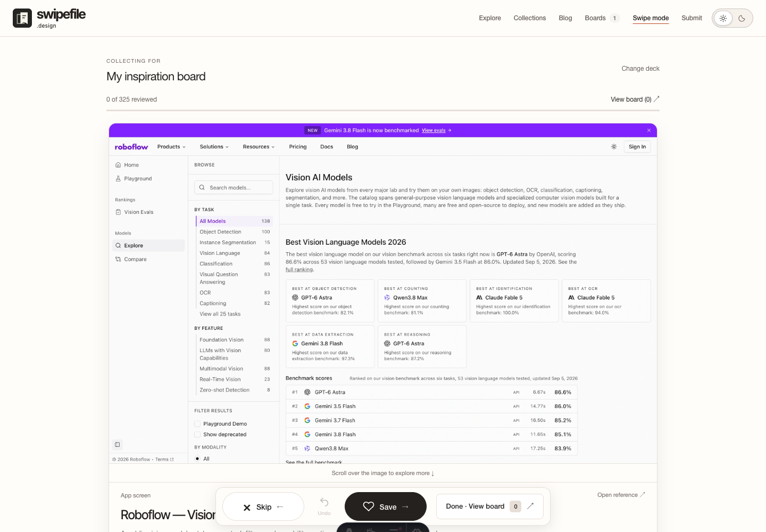Click the review progress bar
This screenshot has width=766, height=532.
(x=383, y=110)
